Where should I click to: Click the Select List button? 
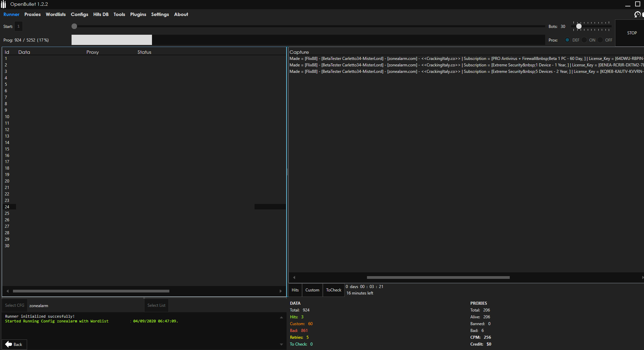click(156, 305)
